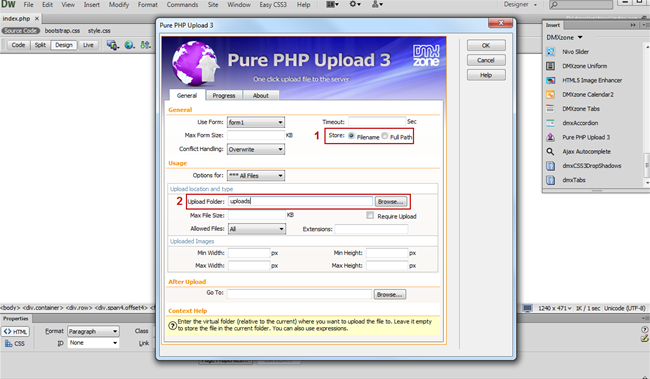Select the Ajax Autocomplete magnifier icon
Image resolution: width=650 pixels, height=379 pixels.
551,152
